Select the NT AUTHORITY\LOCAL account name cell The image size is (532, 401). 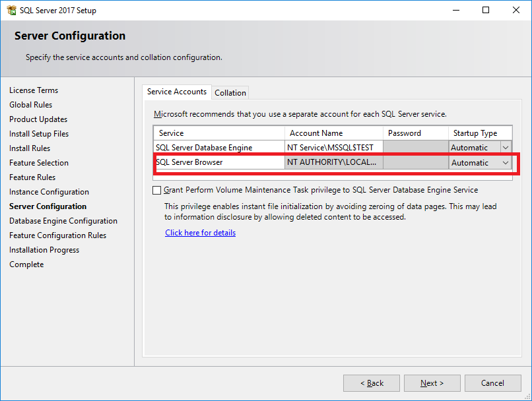[334, 162]
